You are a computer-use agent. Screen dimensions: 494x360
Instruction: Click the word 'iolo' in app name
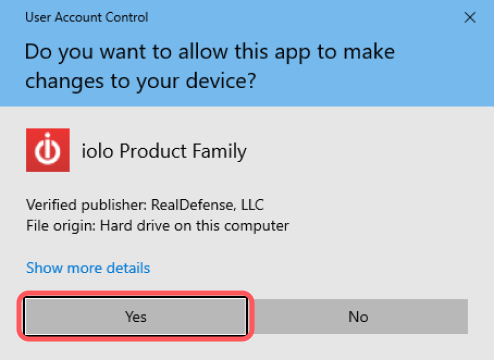pos(97,151)
